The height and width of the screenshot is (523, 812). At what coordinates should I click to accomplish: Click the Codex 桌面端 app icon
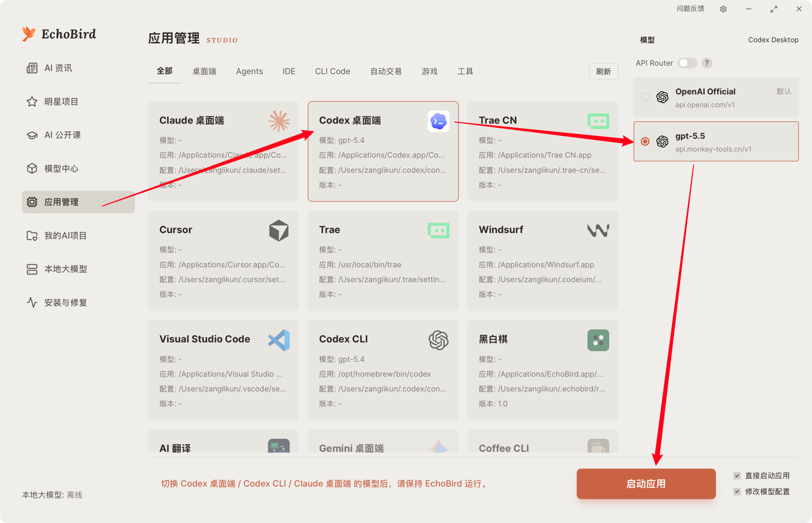438,121
